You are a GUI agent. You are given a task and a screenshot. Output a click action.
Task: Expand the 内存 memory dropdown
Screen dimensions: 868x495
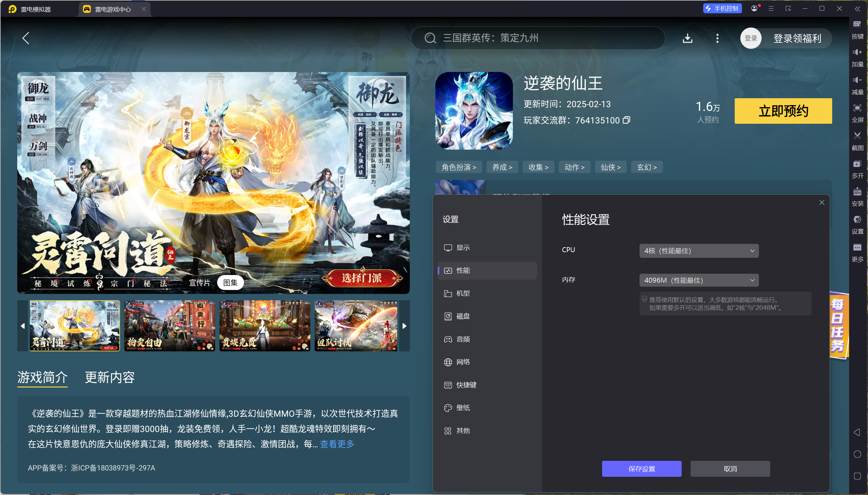tap(699, 280)
